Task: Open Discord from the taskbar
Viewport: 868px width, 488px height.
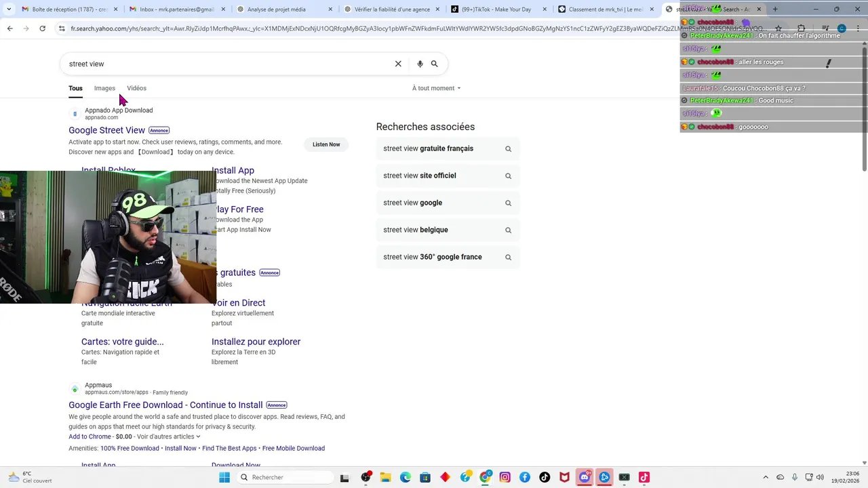Action: tap(585, 477)
